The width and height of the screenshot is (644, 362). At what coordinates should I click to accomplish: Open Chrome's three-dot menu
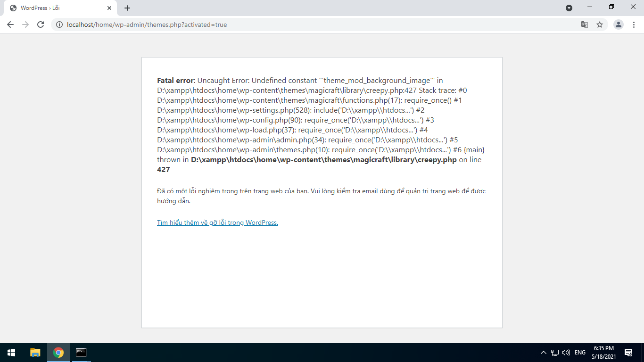[634, 25]
